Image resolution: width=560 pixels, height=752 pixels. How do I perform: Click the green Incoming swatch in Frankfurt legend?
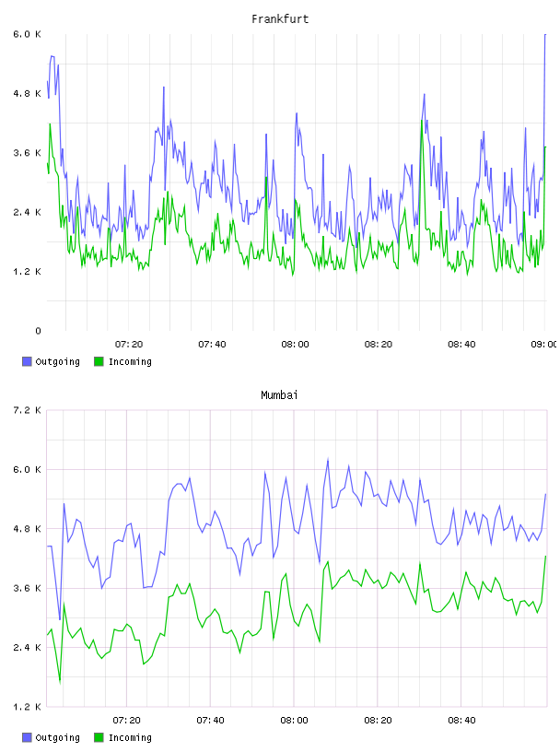click(99, 361)
